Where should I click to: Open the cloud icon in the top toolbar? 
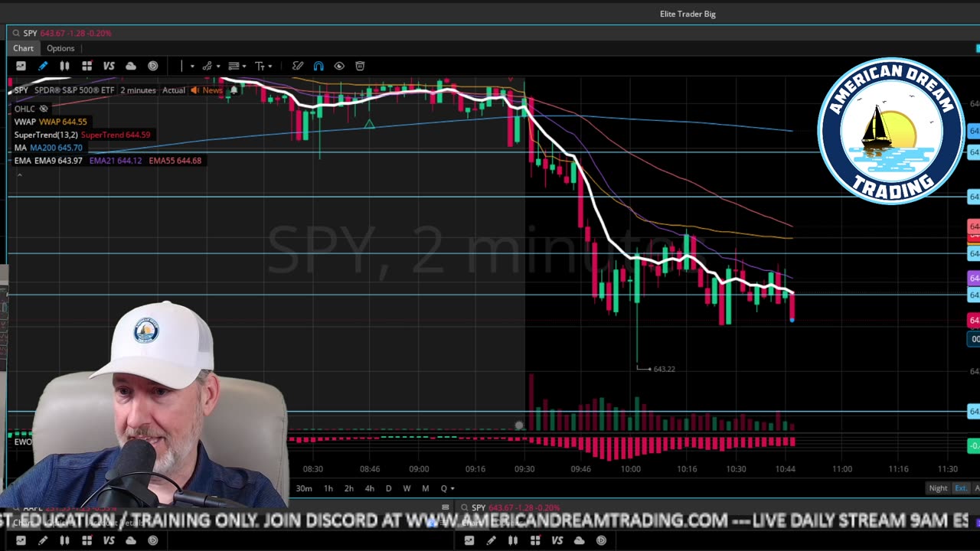coord(131,66)
